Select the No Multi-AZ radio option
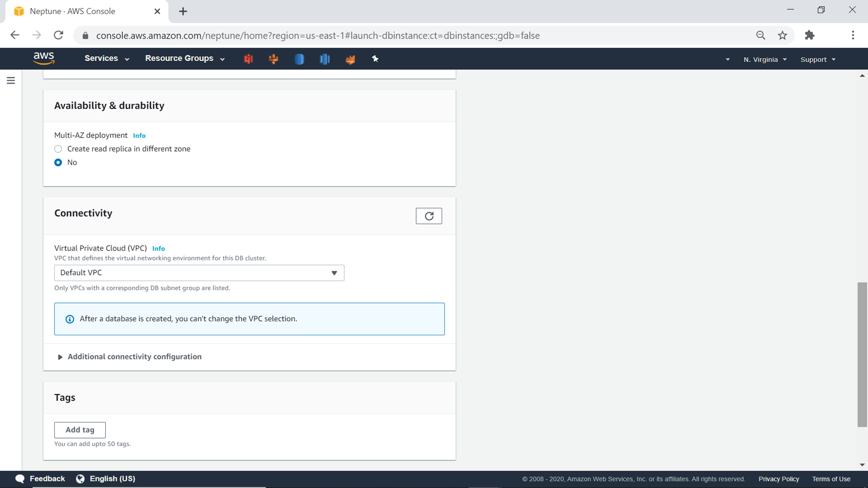The height and width of the screenshot is (488, 868). tap(58, 162)
